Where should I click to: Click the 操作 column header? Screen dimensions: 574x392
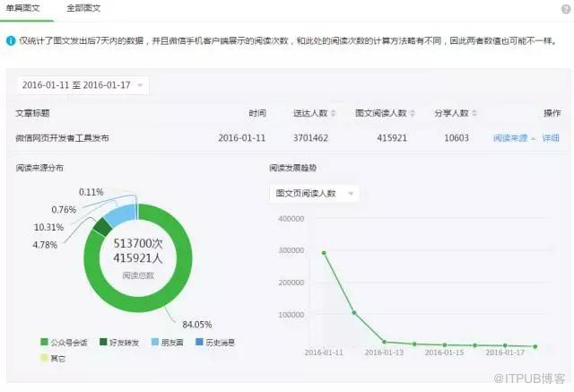pos(552,113)
